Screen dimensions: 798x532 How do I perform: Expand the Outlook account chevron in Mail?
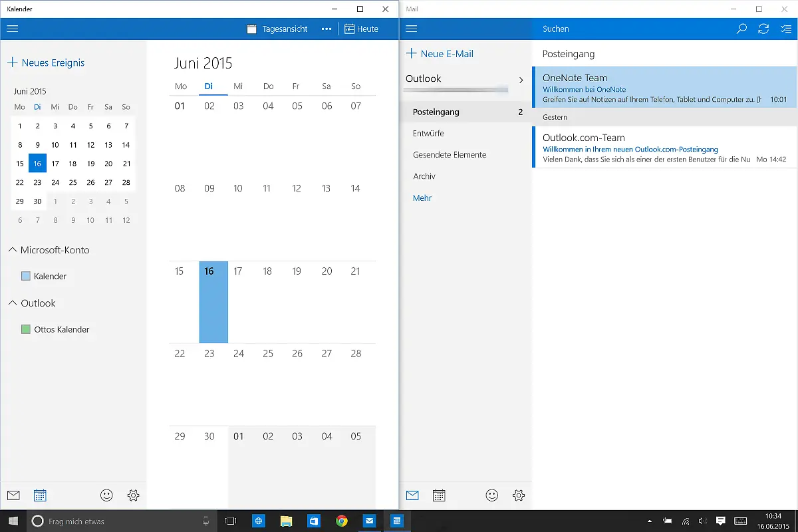click(521, 80)
